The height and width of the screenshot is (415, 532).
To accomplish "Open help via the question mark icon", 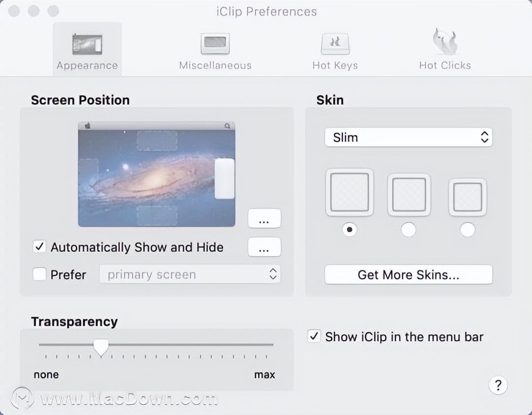I will [x=498, y=385].
